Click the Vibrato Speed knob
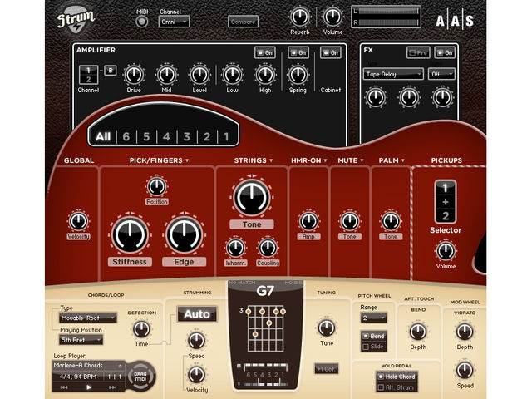 (x=465, y=371)
